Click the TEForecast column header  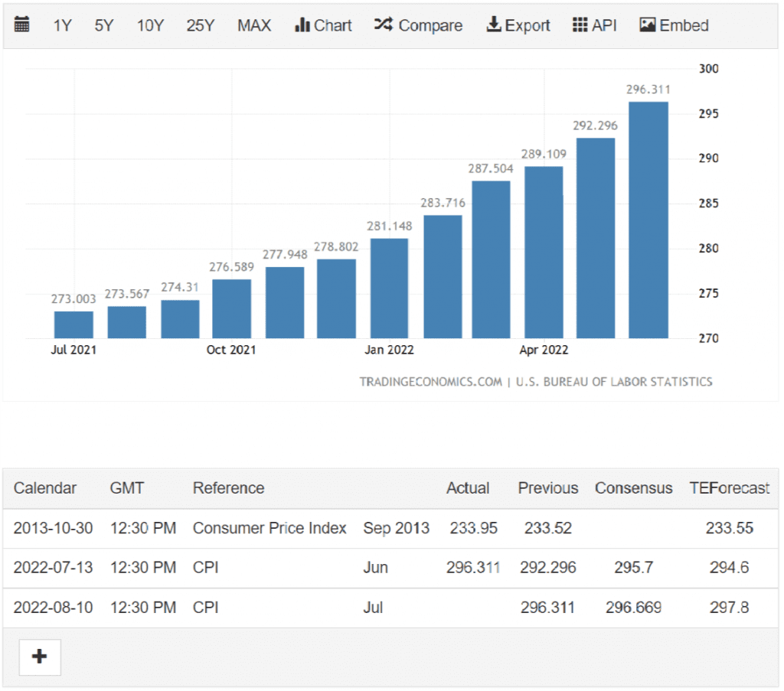(x=729, y=488)
